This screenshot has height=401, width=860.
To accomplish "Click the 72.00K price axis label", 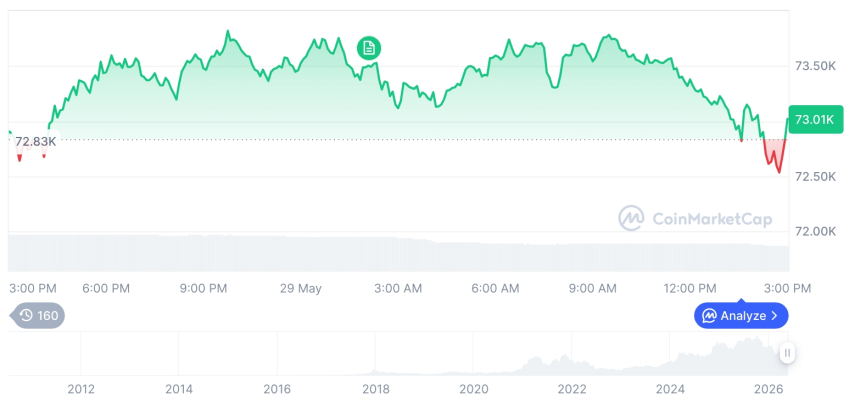I will click(815, 231).
